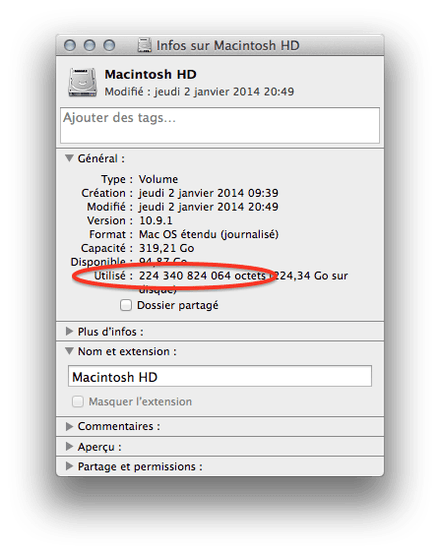Collapse the Général section triangle
Viewport: 440px width, 554px height.
tap(69, 158)
